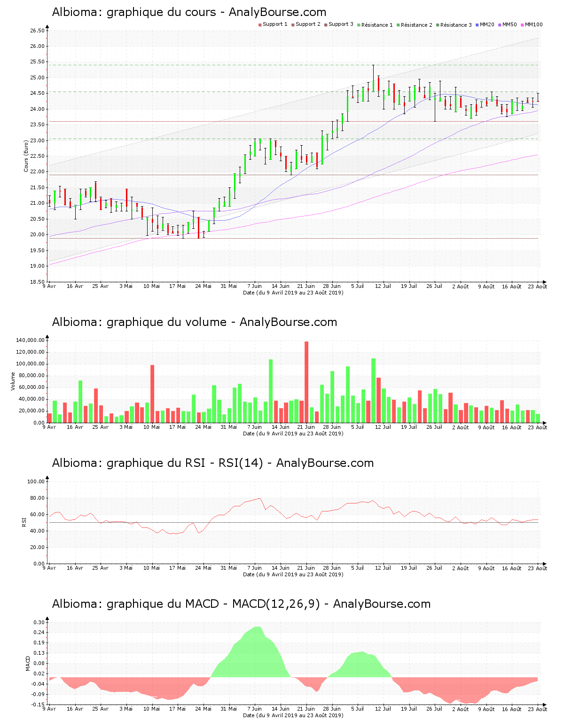
Task: Click the 26.50 value on price axis
Action: (x=37, y=31)
